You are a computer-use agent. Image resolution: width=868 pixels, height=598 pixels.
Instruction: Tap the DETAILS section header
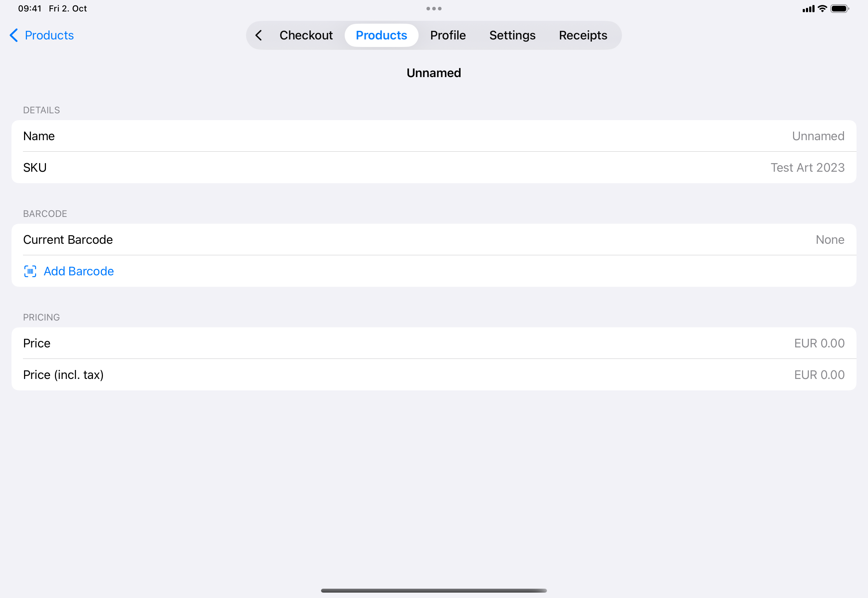pyautogui.click(x=42, y=110)
